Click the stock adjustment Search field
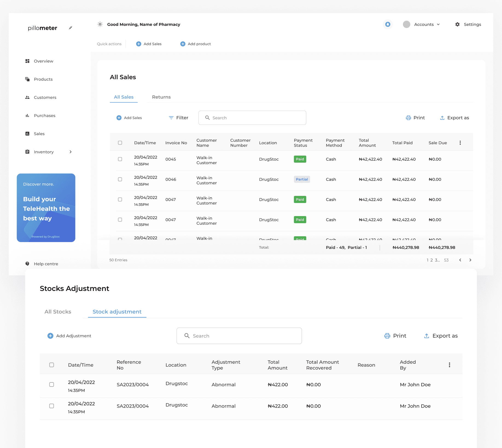The height and width of the screenshot is (448, 502). coord(239,336)
